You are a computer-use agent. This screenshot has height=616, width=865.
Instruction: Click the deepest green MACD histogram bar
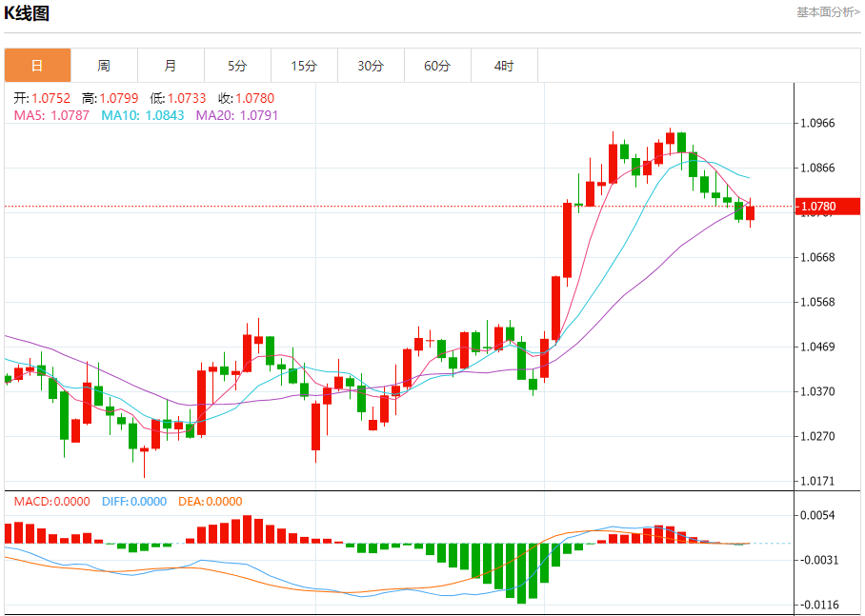click(x=521, y=573)
